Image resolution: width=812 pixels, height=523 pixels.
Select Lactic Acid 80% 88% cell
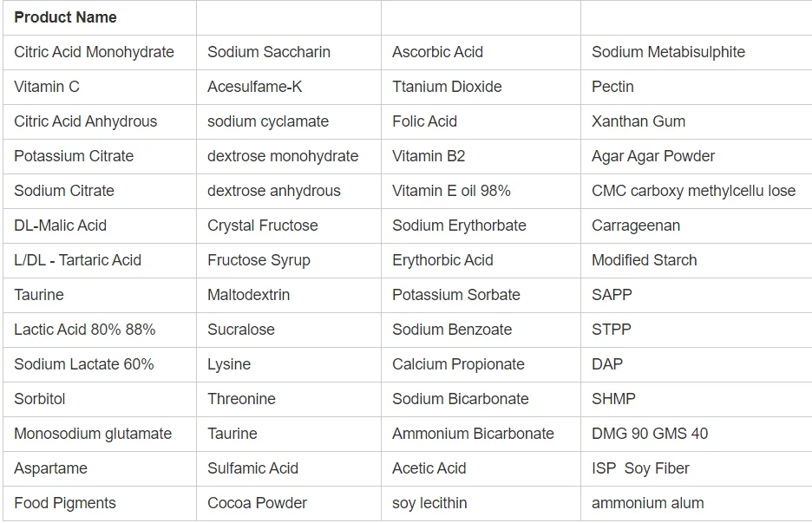pos(85,330)
